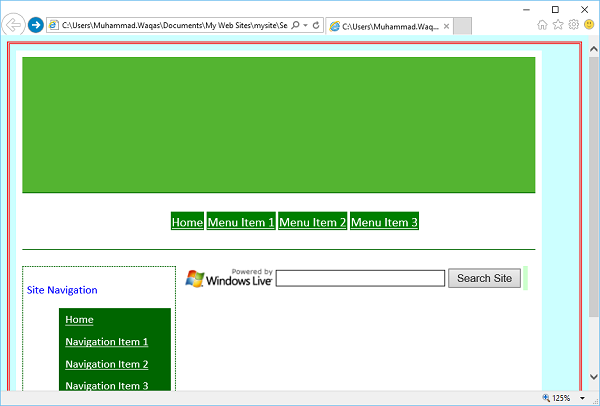Select the current page tab
This screenshot has height=406, width=600.
[383, 26]
